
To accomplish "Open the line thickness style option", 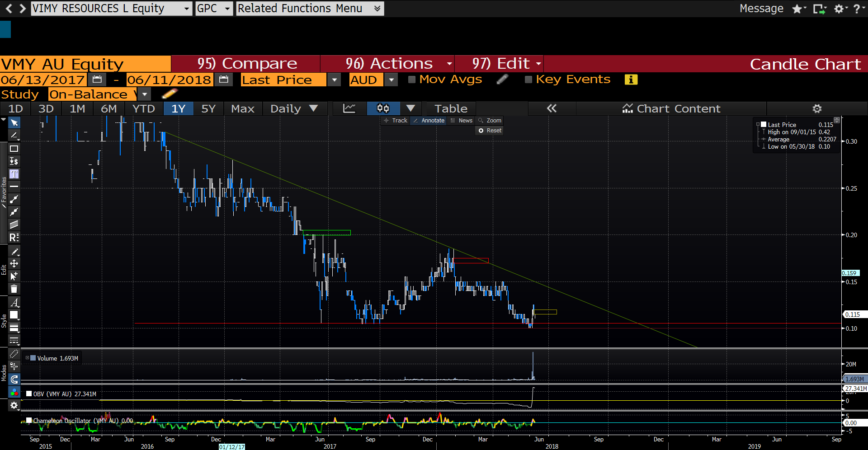I will tap(14, 328).
